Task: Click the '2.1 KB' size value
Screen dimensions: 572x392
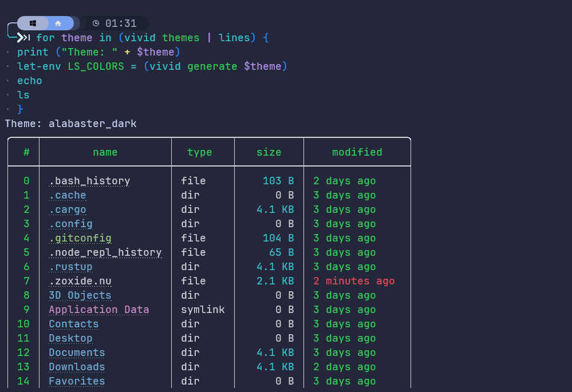Action: (x=275, y=281)
